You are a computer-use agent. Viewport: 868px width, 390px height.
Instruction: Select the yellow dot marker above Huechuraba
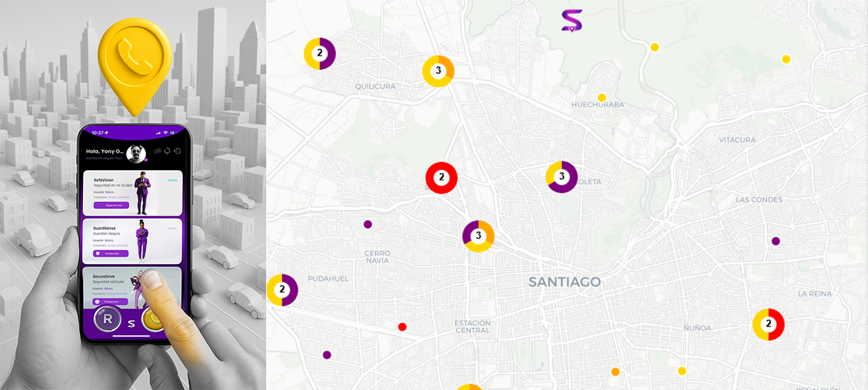602,98
